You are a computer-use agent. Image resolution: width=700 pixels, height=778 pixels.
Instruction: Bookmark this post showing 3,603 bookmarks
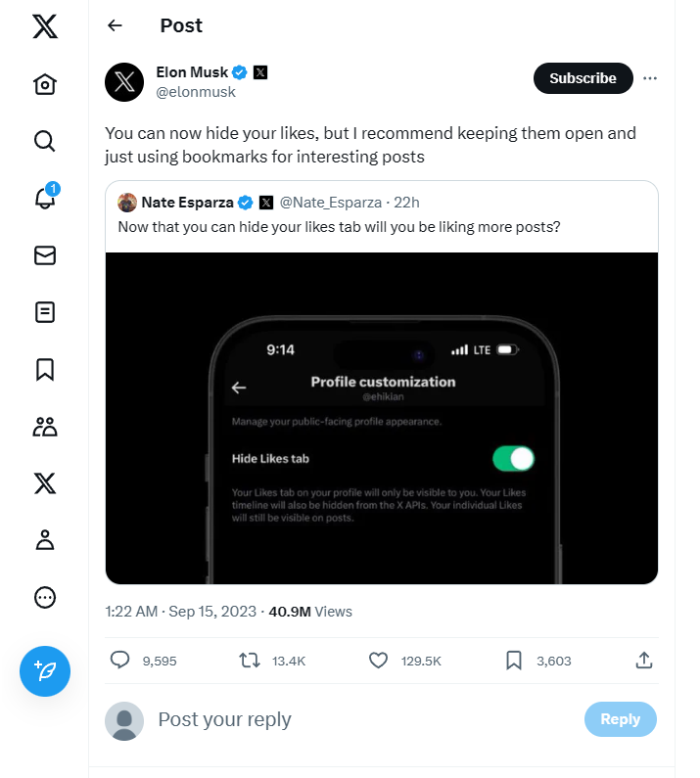coord(514,661)
